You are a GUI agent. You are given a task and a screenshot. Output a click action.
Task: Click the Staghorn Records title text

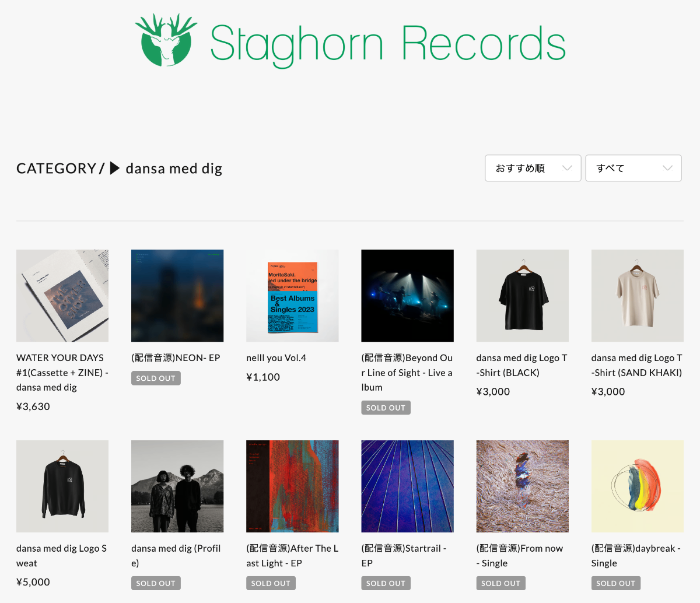tap(388, 44)
